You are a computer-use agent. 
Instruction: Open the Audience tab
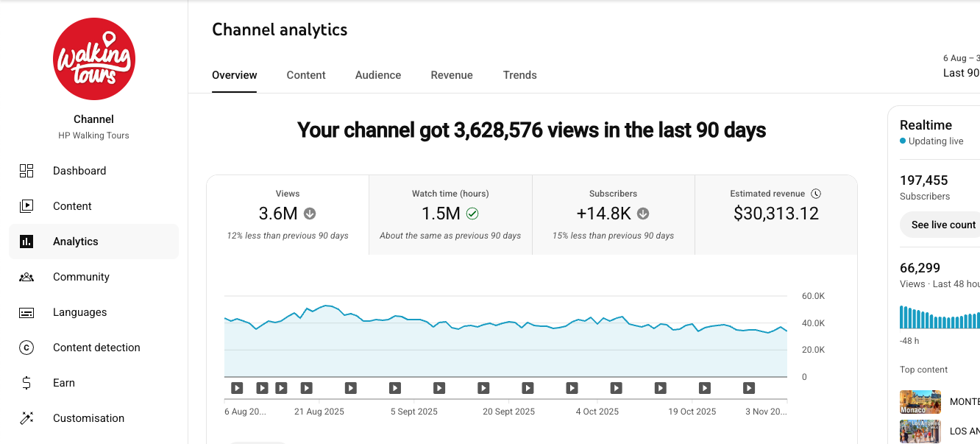pos(378,75)
